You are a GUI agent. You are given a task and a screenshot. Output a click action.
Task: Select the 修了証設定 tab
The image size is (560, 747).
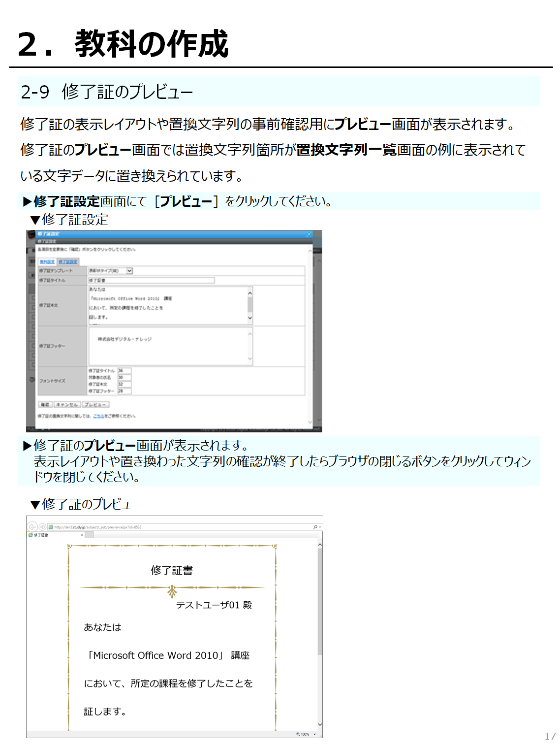click(x=68, y=261)
